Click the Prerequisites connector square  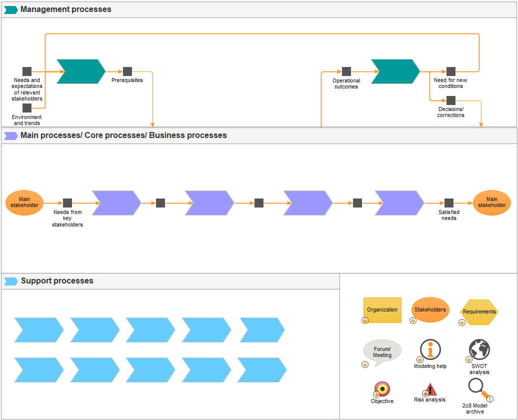pyautogui.click(x=127, y=71)
